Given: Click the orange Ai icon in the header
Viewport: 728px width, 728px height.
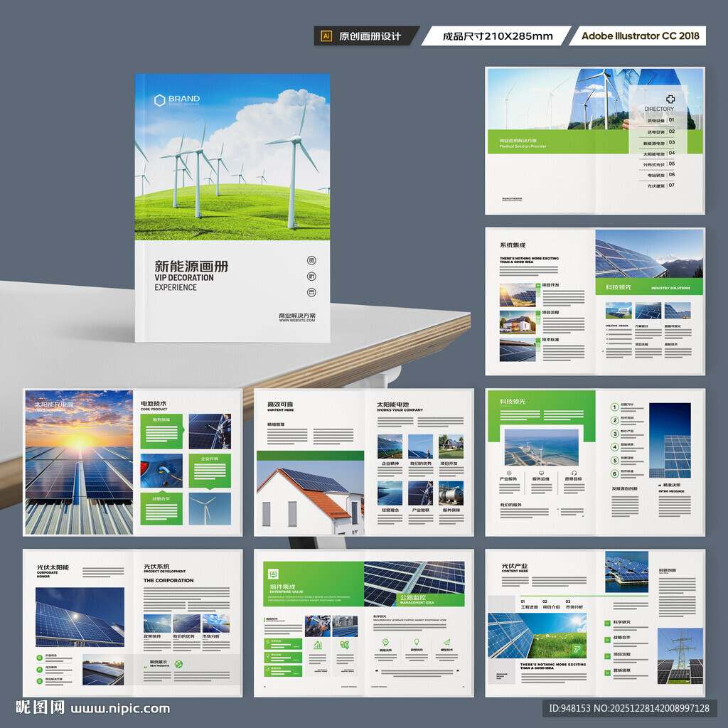Looking at the screenshot, I should click(326, 36).
